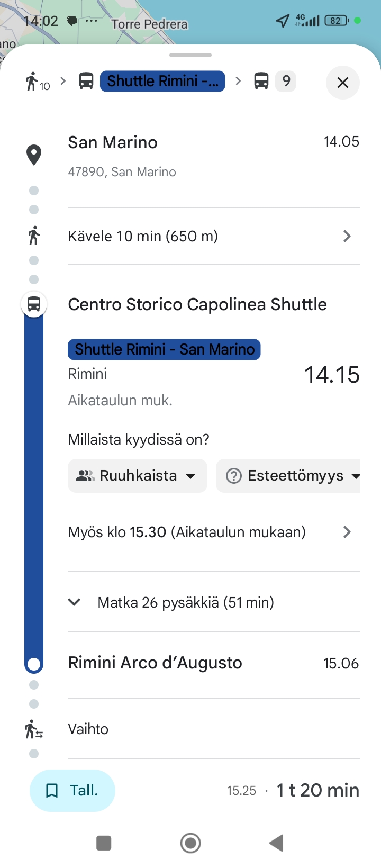Viewport: 381px width, 868px height.
Task: Tap the drag handle atop the sheet
Action: [190, 55]
